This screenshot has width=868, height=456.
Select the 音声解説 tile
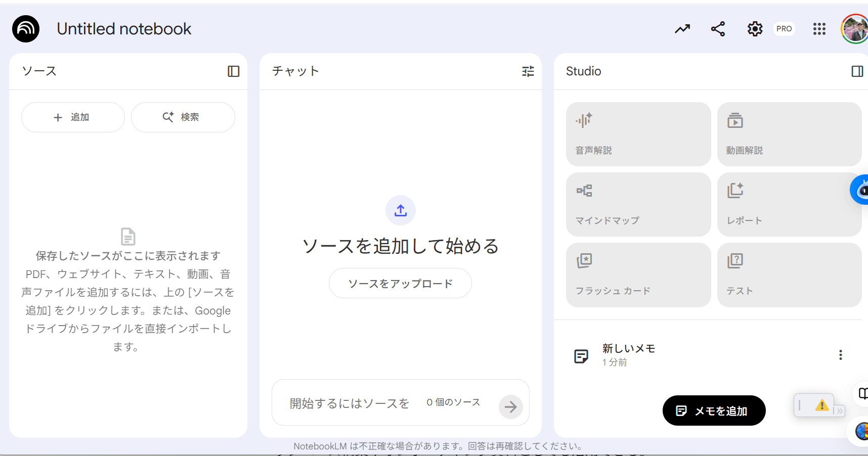coord(638,134)
